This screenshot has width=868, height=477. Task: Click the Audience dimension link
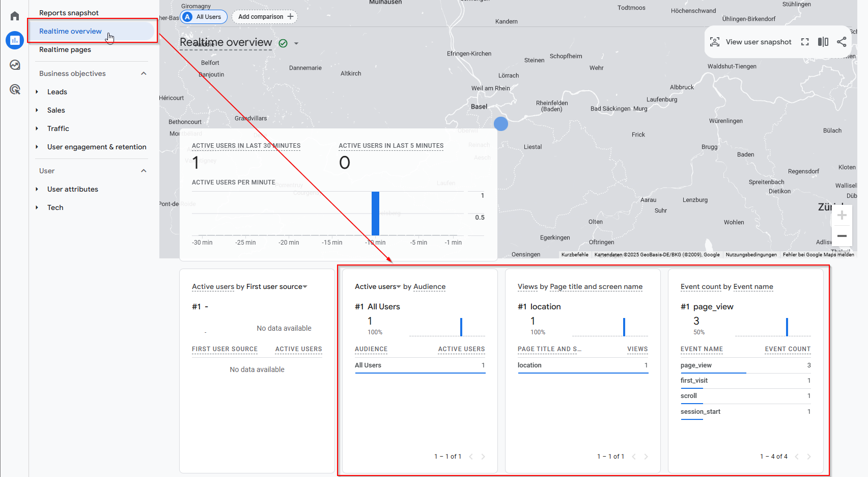coord(429,287)
